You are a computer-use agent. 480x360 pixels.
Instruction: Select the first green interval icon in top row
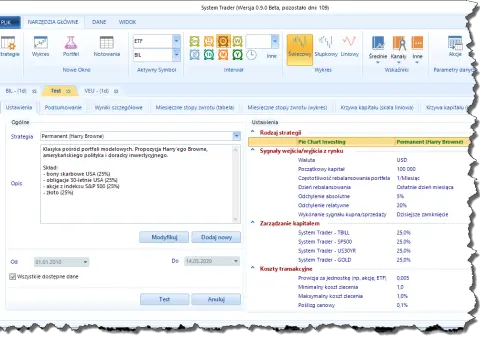[x=194, y=41]
